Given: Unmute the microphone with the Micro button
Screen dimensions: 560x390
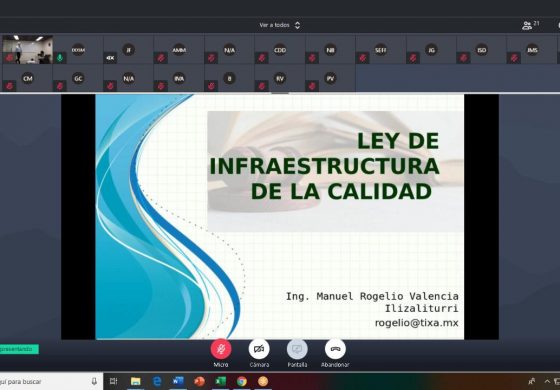Looking at the screenshot, I should 221,349.
